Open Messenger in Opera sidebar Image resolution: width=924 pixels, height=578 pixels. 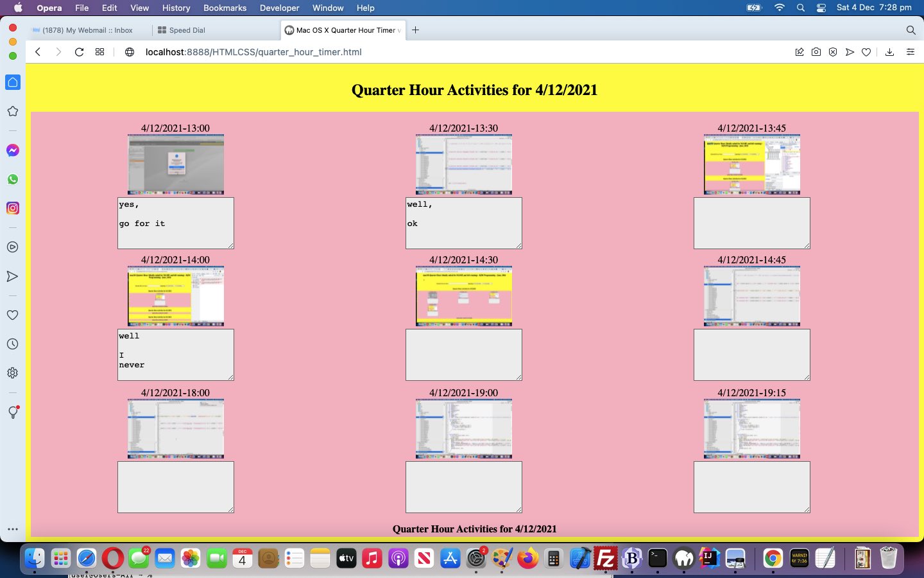coord(12,150)
